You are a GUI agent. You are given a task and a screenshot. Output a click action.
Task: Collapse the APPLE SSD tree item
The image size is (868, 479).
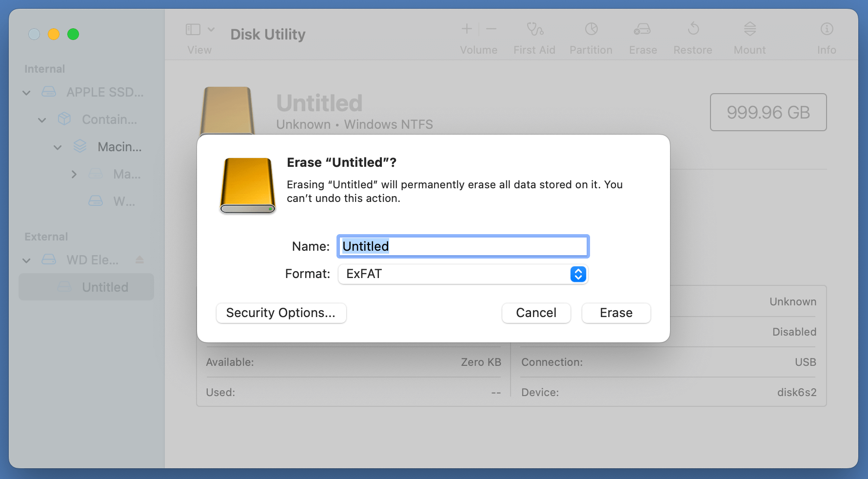tap(26, 92)
